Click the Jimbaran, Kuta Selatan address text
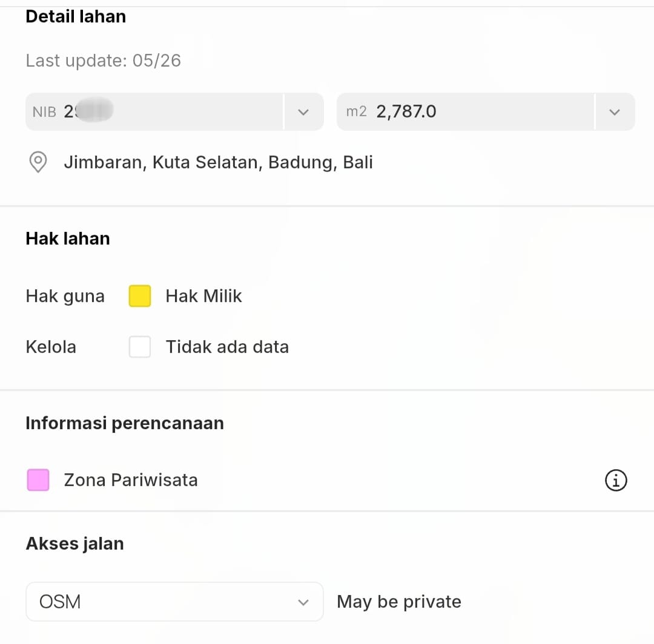 (x=218, y=162)
